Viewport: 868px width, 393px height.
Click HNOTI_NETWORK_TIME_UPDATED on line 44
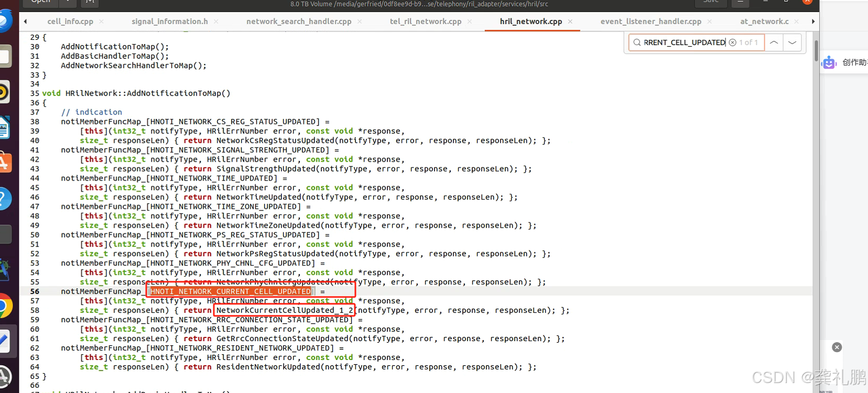click(x=212, y=178)
